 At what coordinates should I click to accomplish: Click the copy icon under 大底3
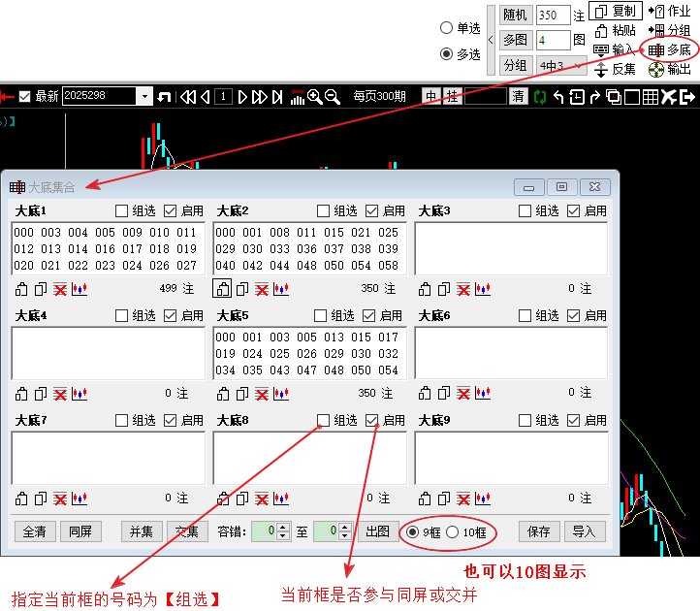(443, 288)
